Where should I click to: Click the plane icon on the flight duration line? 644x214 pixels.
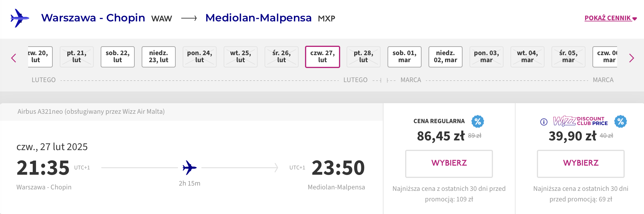189,168
